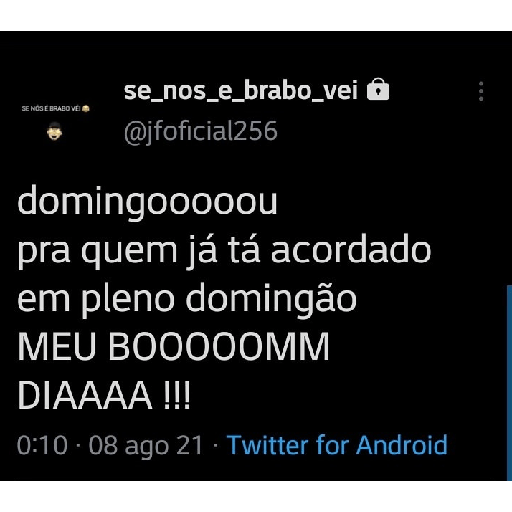Click the '08 ago 21' date
Viewport: 512px width, 512px height.
click(146, 446)
